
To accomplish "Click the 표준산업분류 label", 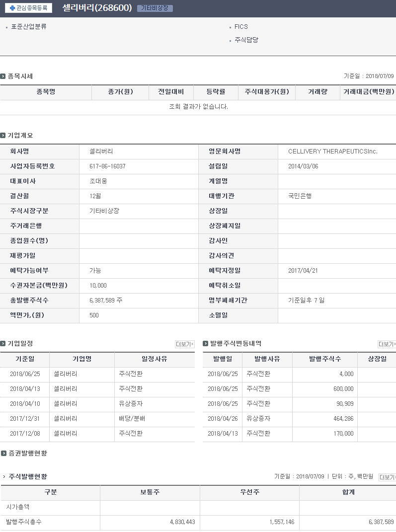I will (x=29, y=26).
